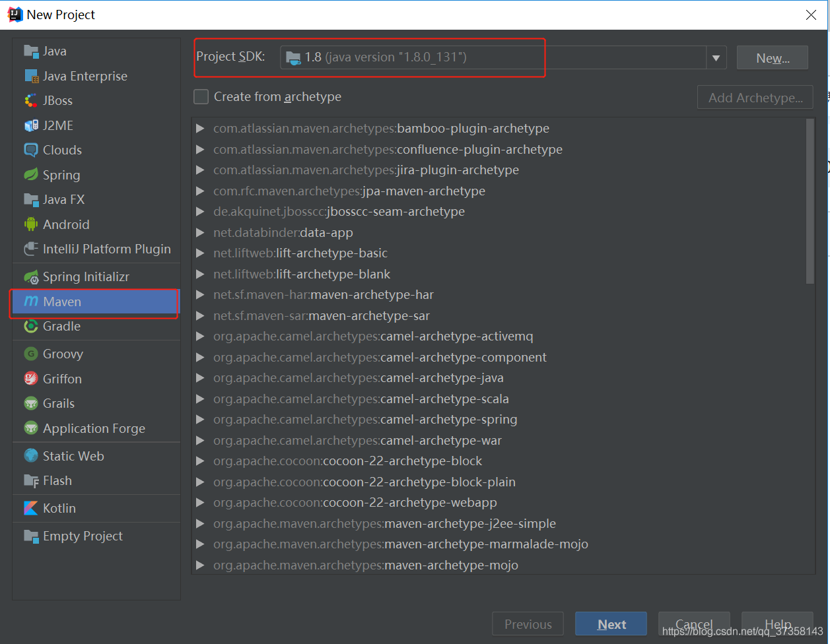This screenshot has width=830, height=644.
Task: Select maven-archetype-mojo row
Action: tap(499, 565)
